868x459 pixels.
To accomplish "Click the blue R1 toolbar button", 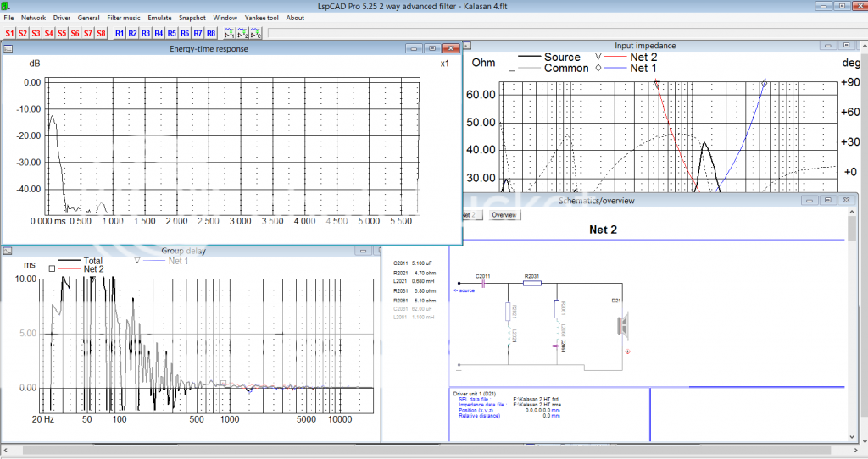I will 120,33.
